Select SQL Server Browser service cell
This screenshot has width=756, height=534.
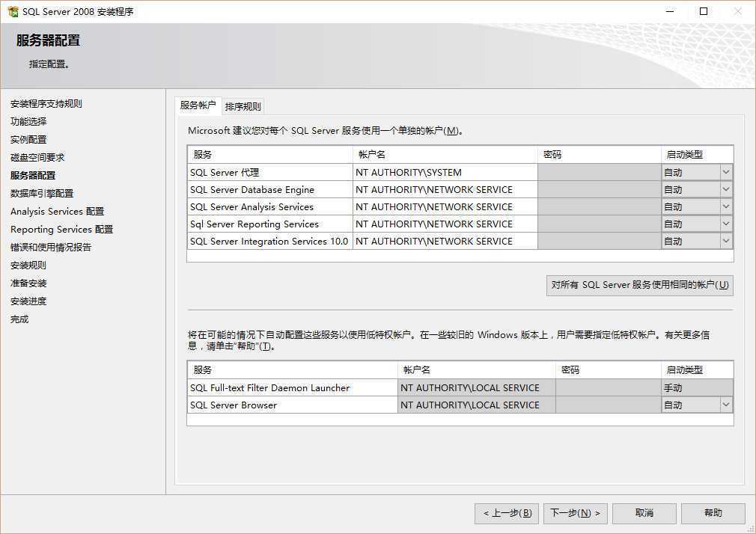pyautogui.click(x=293, y=405)
